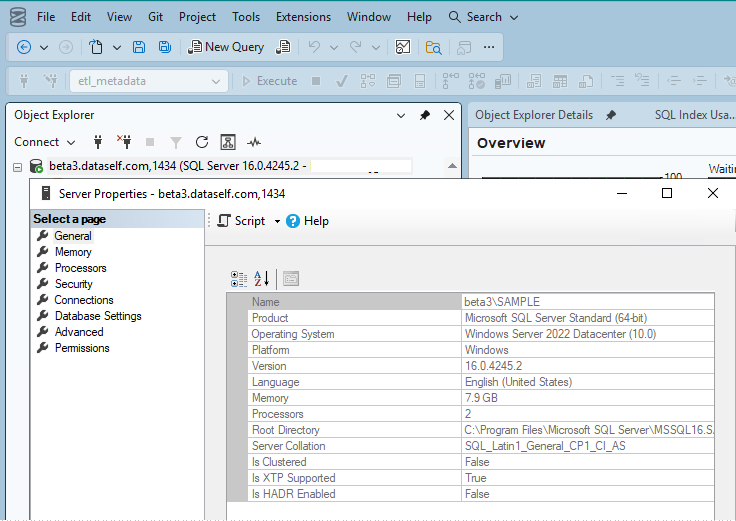Click the Object Explorer Filter funnel icon
This screenshot has width=736, height=521.
(x=176, y=142)
